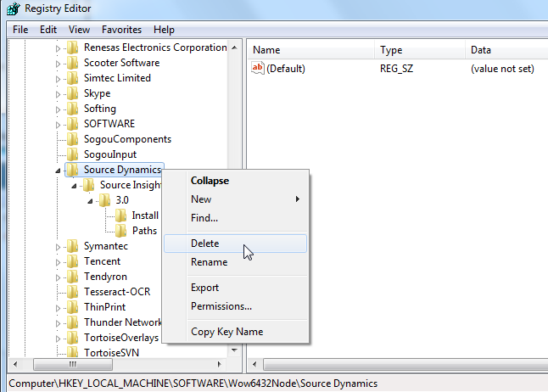Click the SogouInput folder icon
Viewport: 548px width, 392px height.
pos(73,154)
